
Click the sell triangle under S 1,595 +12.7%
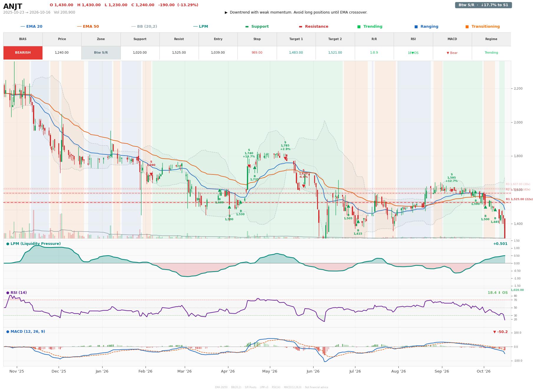point(452,190)
